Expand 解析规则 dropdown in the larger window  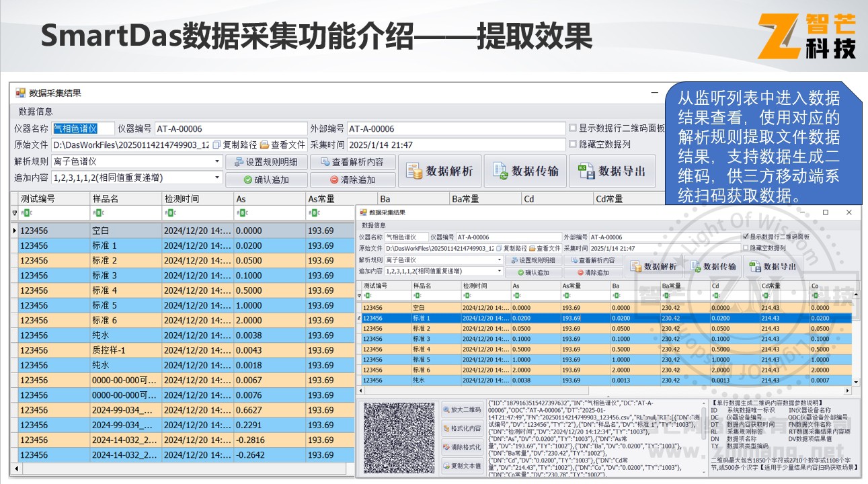(217, 161)
